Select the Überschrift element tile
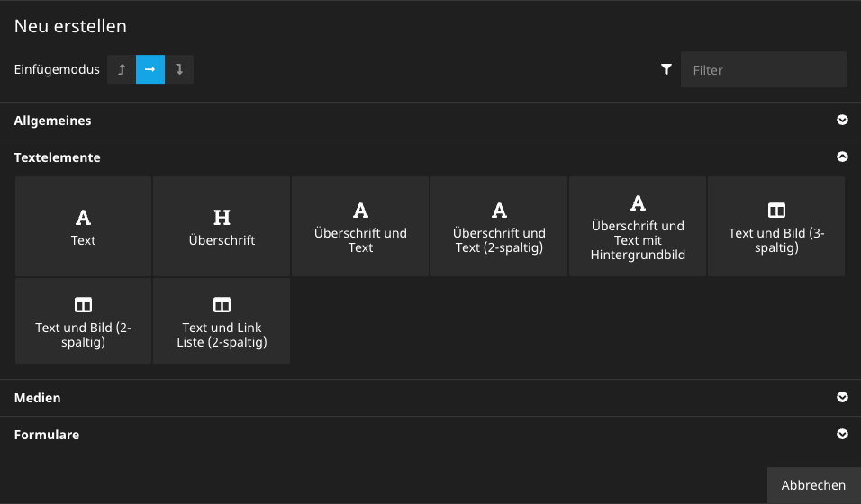The height and width of the screenshot is (504, 861). coord(222,227)
